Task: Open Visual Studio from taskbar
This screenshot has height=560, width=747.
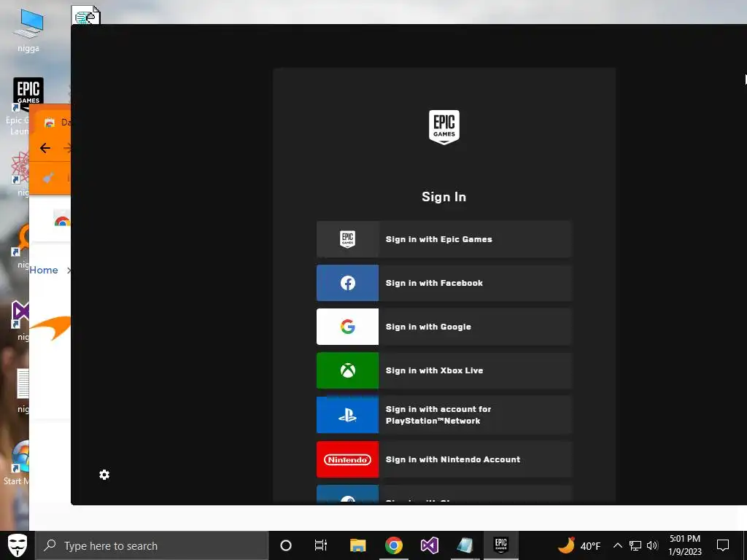Action: [429, 545]
